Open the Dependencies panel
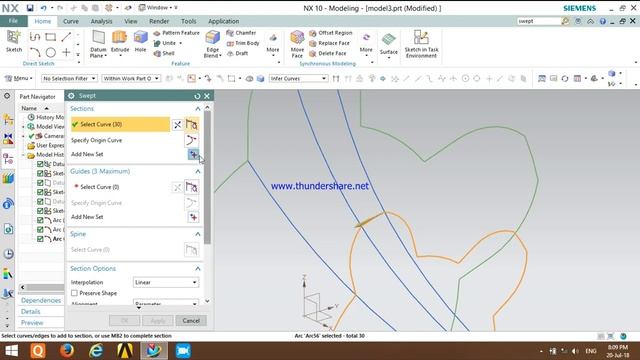The image size is (640, 360). click(41, 300)
